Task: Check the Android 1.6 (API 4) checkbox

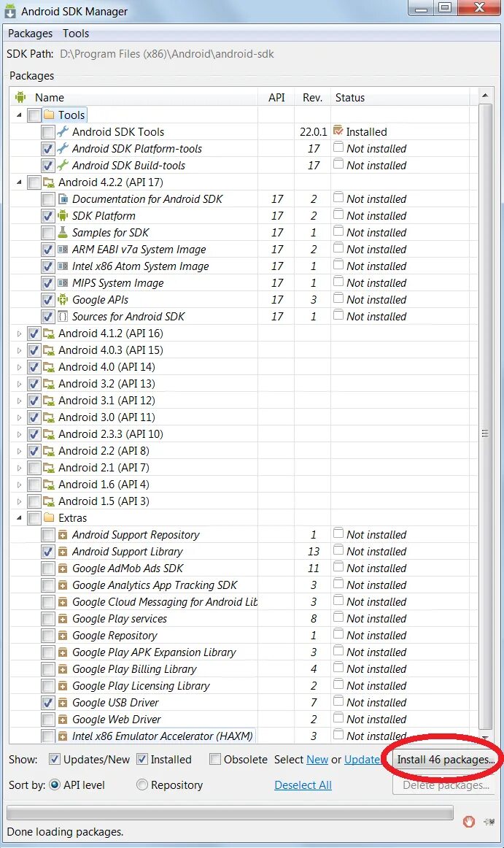Action: tap(34, 485)
